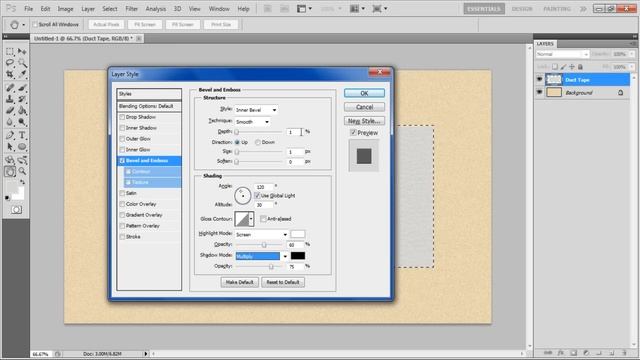Select the Dodge tool
The height and width of the screenshot is (360, 640).
(22, 122)
